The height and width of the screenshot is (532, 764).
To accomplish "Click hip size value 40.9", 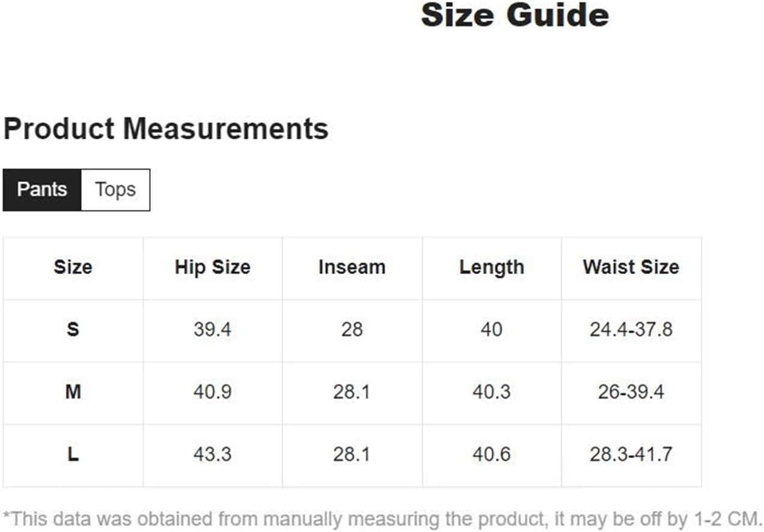I will [212, 392].
